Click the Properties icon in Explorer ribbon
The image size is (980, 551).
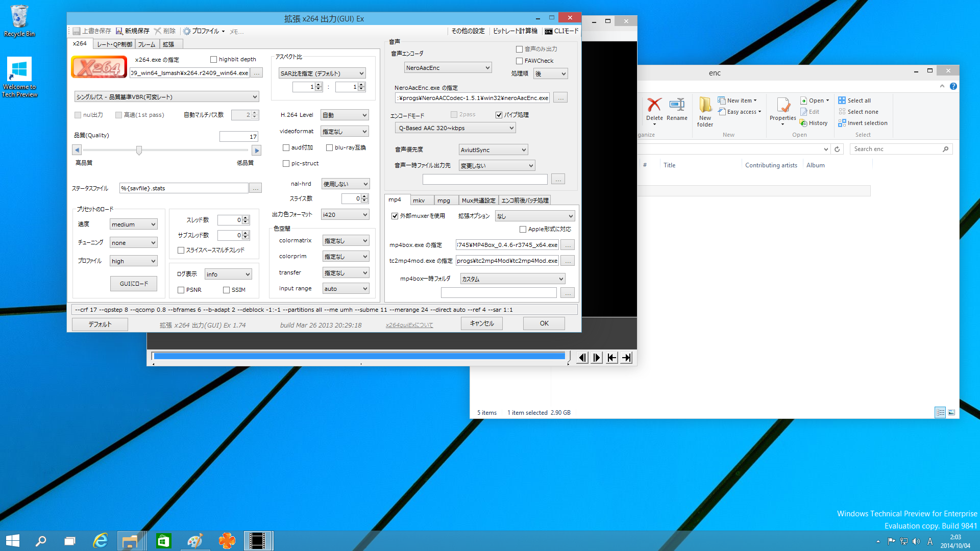(x=783, y=105)
